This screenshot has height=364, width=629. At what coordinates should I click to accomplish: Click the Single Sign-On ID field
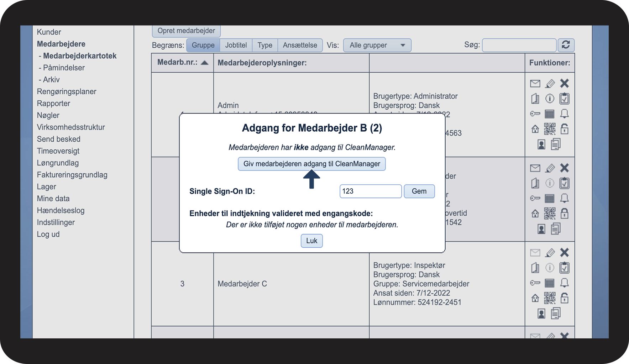371,191
